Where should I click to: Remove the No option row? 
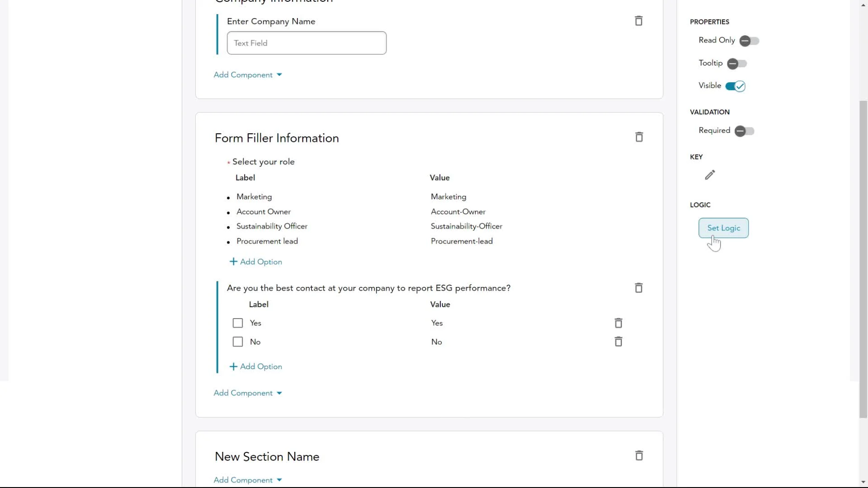(x=618, y=342)
